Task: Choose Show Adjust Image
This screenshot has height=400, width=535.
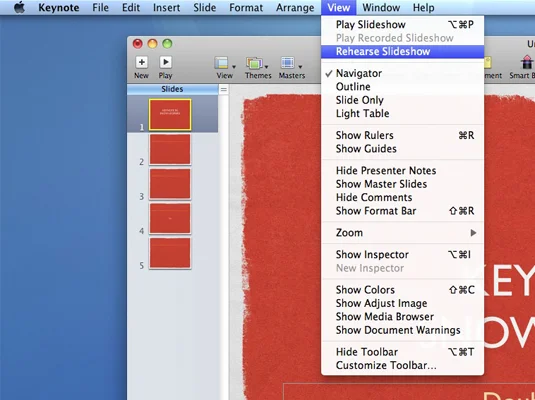Action: (403, 303)
